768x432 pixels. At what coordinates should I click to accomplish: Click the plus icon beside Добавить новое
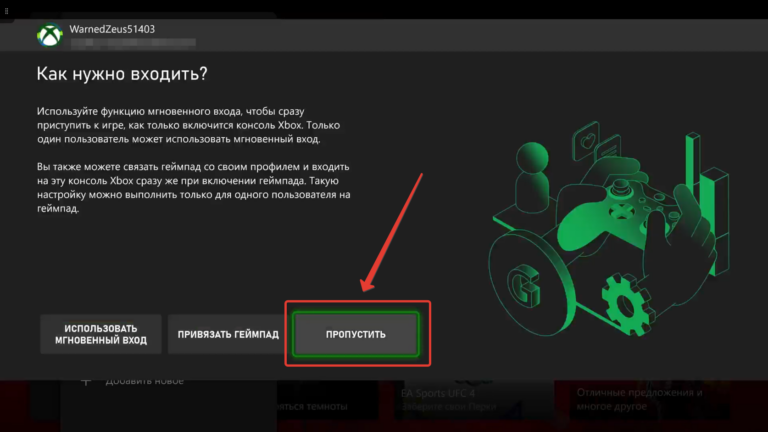86,381
